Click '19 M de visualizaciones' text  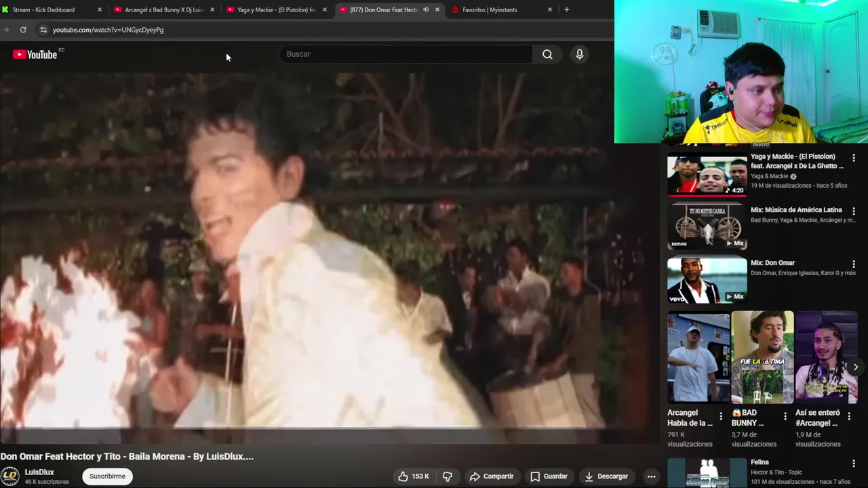pos(781,186)
